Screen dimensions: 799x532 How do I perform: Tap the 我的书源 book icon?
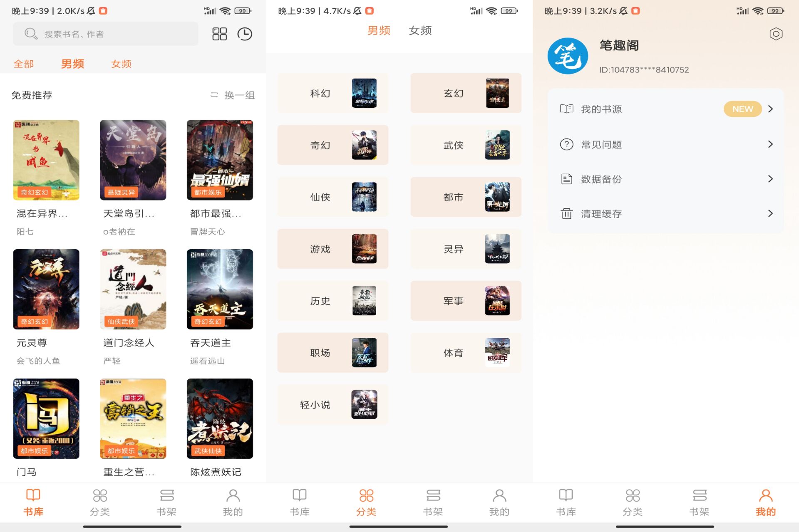coord(566,109)
